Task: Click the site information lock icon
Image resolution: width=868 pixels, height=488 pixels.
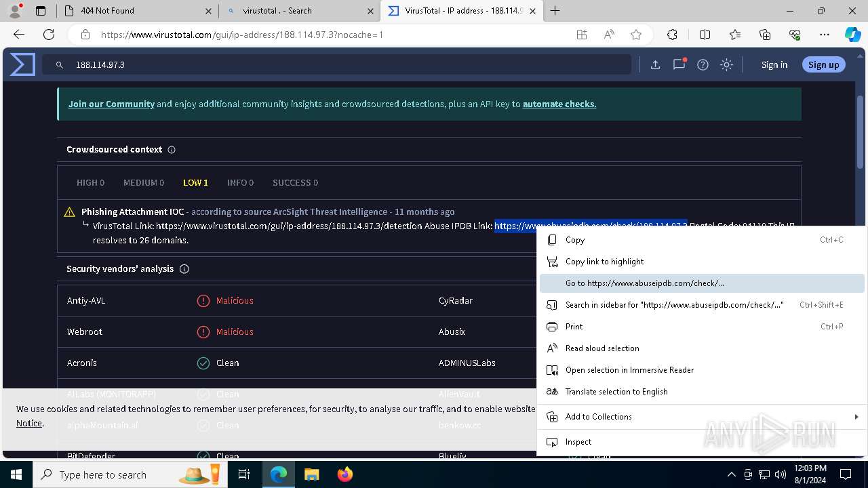Action: (x=85, y=35)
